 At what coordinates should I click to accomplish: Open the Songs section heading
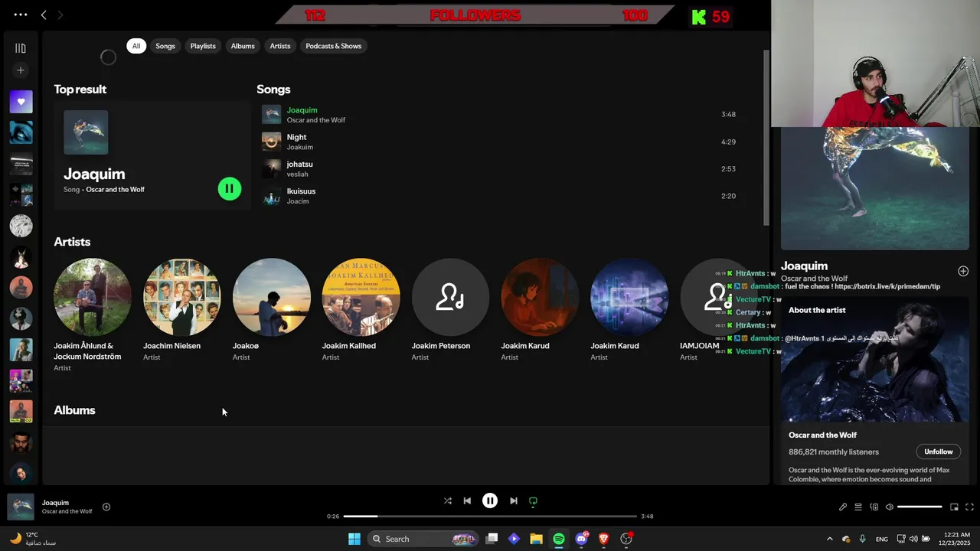coord(273,90)
